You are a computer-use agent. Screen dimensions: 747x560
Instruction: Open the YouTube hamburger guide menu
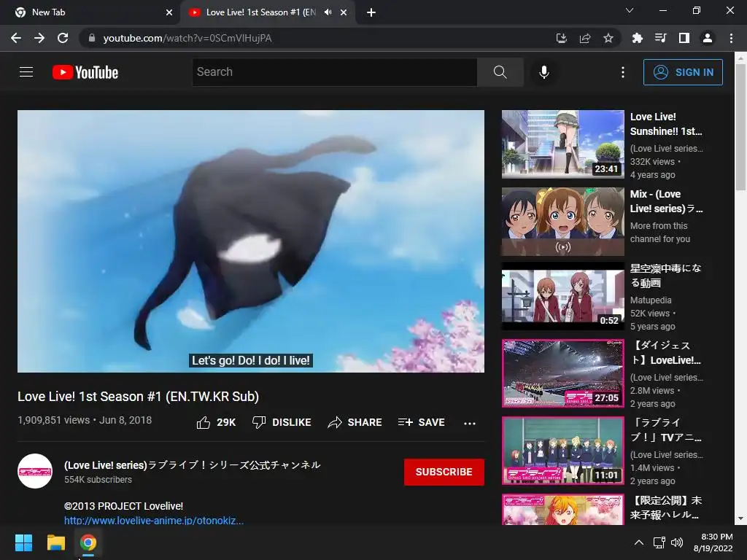(26, 72)
